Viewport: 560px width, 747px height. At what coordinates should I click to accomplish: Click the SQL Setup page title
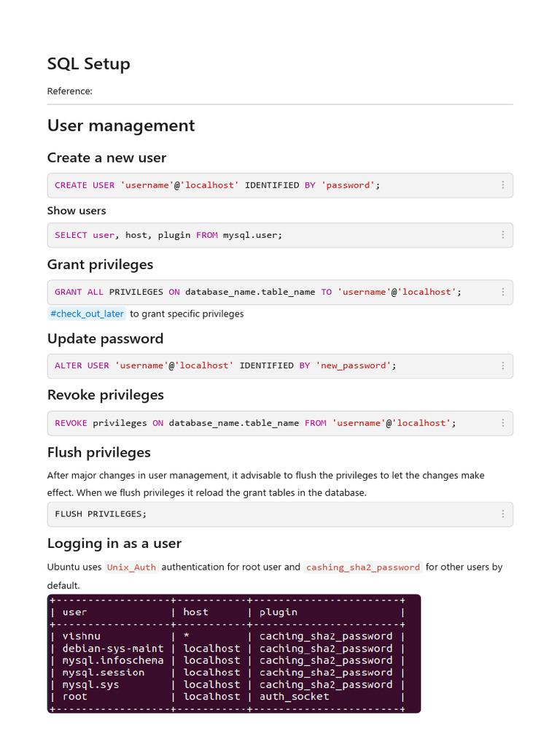coord(88,63)
